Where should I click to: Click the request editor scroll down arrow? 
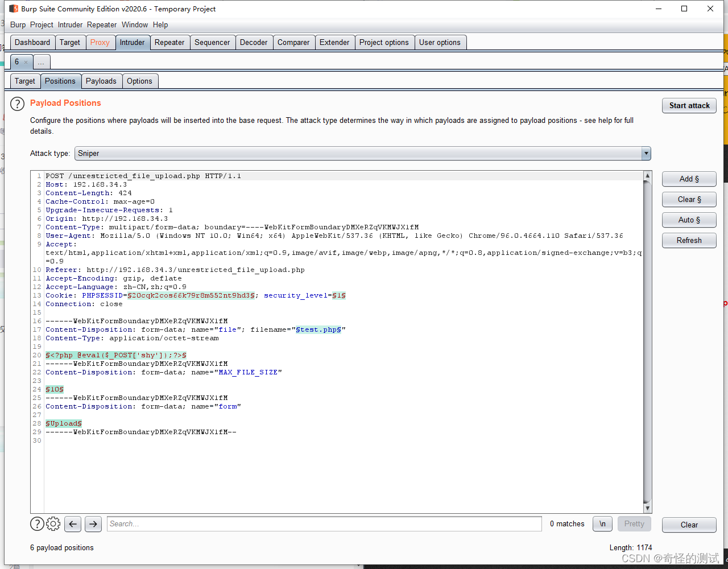tap(647, 508)
